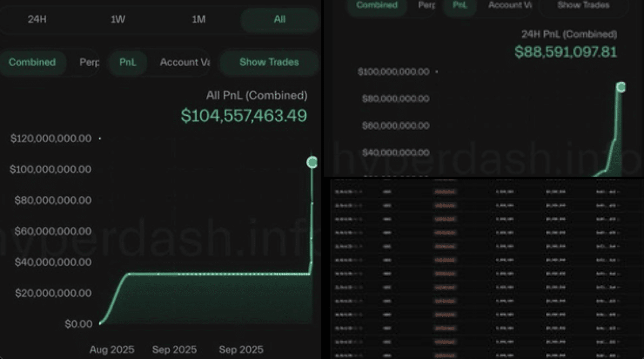
Task: Click the Aug 2025 axis label
Action: tap(112, 349)
